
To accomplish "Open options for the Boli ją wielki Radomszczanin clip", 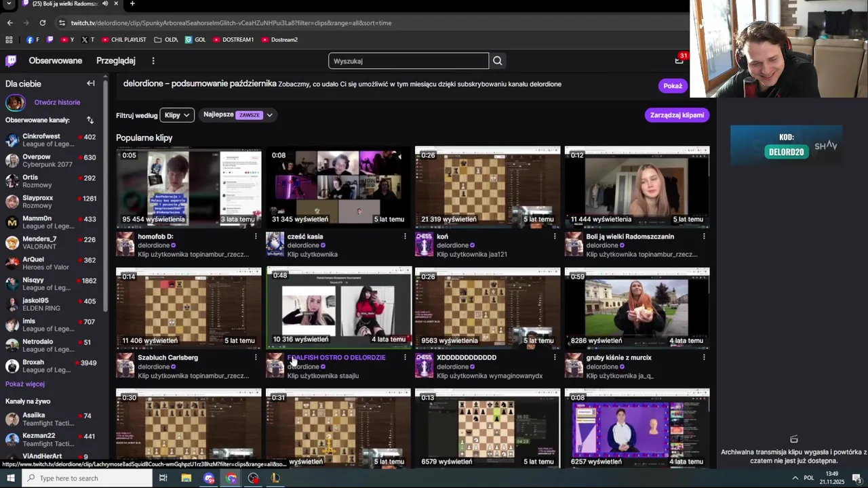I will point(704,237).
